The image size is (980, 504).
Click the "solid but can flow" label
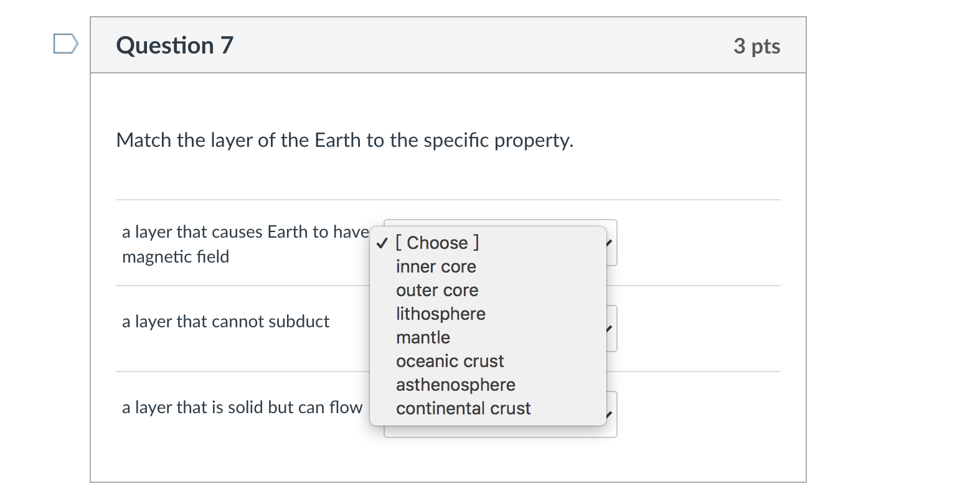(242, 407)
